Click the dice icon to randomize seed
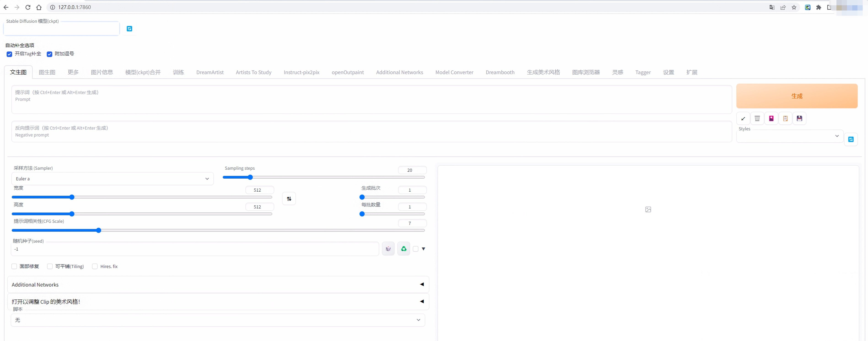868x341 pixels. [x=388, y=249]
